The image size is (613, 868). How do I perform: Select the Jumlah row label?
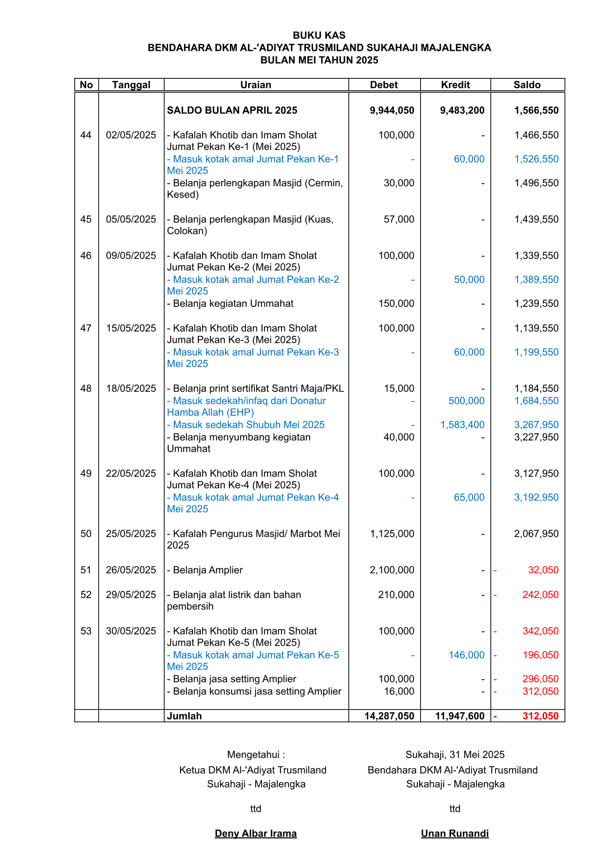pyautogui.click(x=184, y=716)
